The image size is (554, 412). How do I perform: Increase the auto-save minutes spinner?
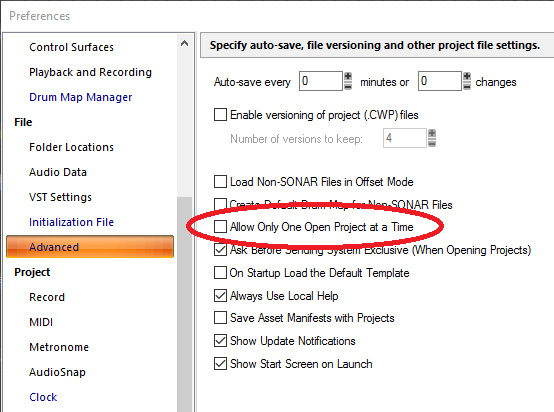coord(348,76)
